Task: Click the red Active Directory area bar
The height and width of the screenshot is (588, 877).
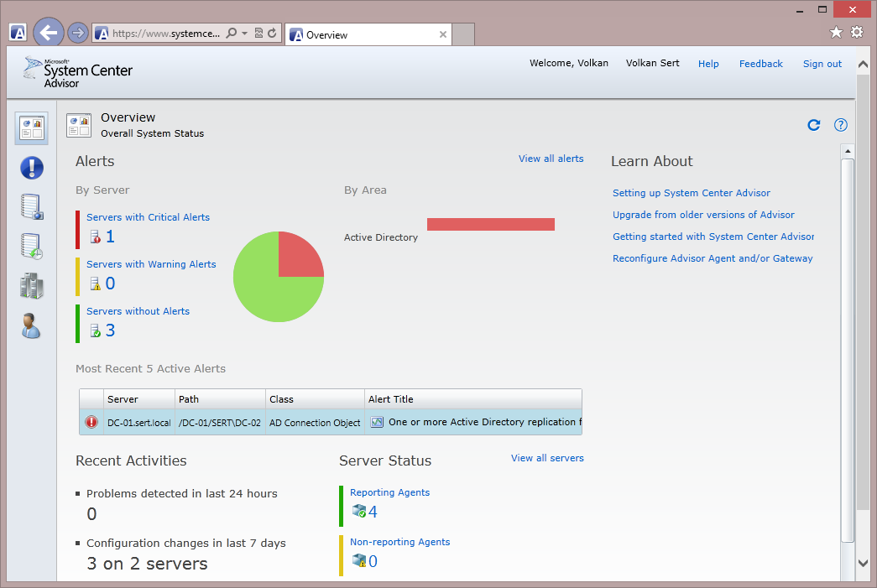Action: click(490, 224)
